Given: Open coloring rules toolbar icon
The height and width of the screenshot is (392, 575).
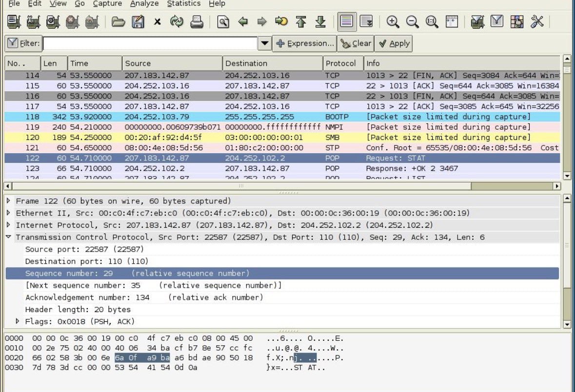Looking at the screenshot, I should (516, 21).
